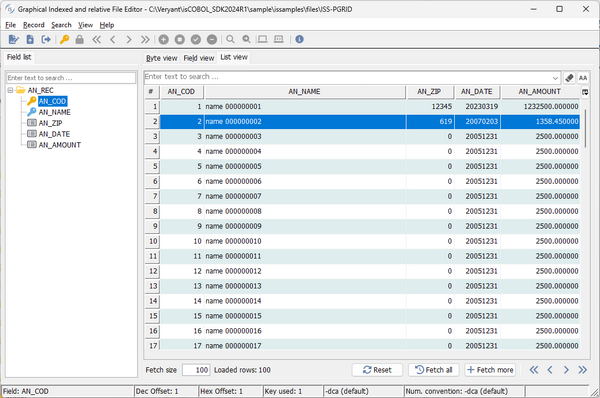Switch to the Byte view tab

[x=161, y=58]
